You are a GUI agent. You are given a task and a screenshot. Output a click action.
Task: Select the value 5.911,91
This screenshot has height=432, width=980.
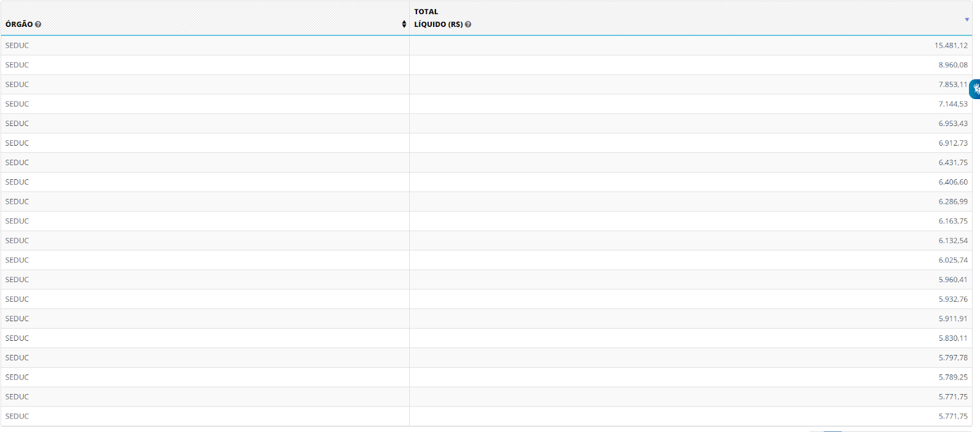coord(953,319)
